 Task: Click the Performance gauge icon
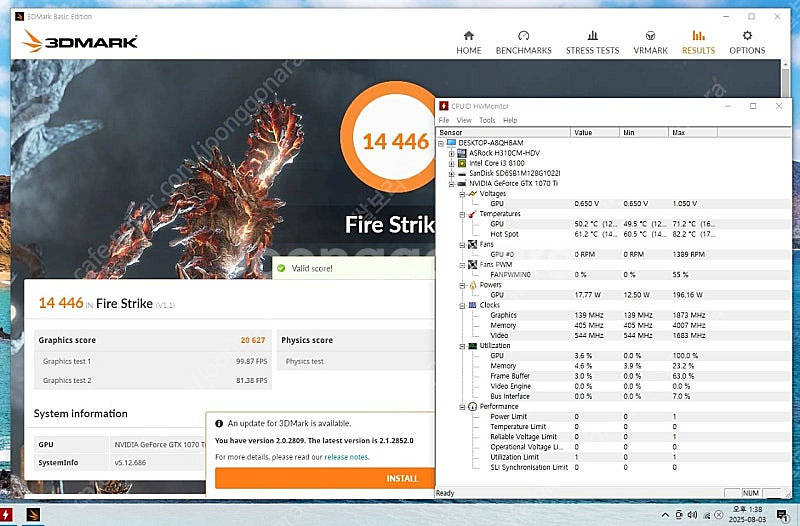coord(472,407)
